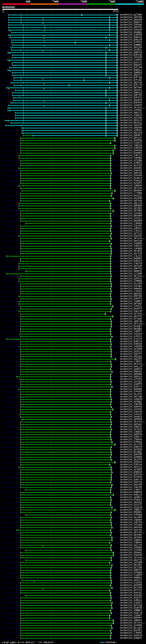This screenshot has width=146, height=644.
Task: Select the UniRef100_Q9FYG5 label
Action: click(131, 95)
